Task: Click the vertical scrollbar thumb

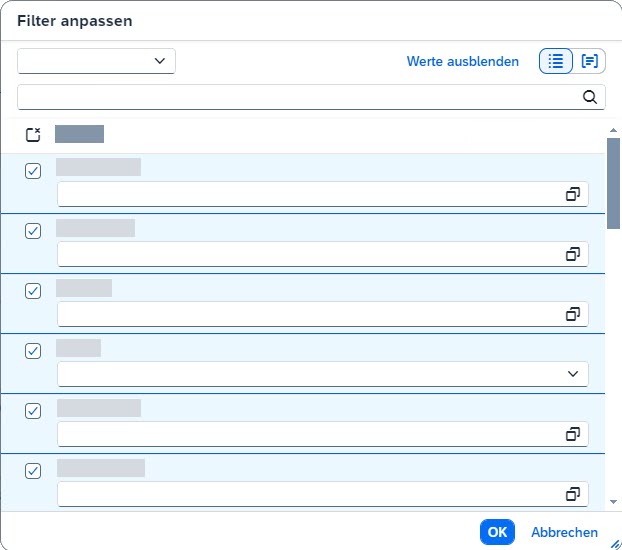Action: coord(613,182)
